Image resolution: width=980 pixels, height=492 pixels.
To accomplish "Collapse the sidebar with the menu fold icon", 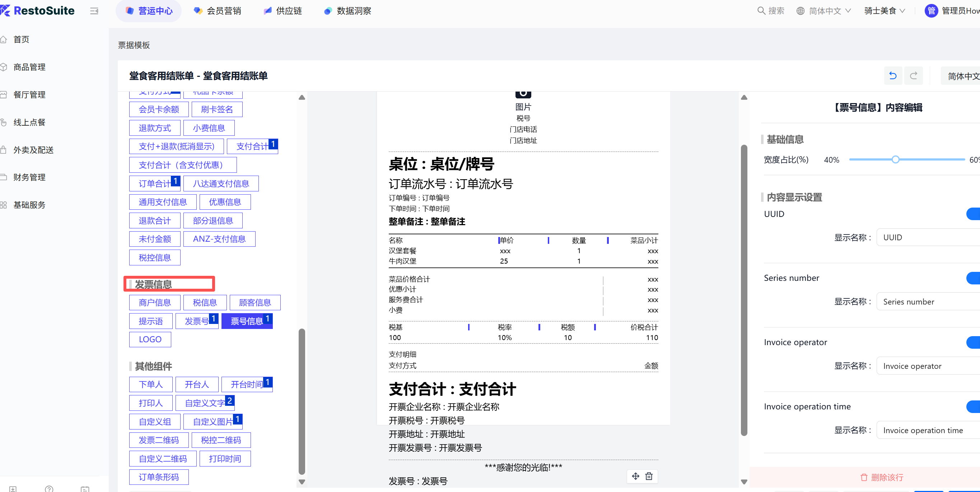I will (94, 11).
